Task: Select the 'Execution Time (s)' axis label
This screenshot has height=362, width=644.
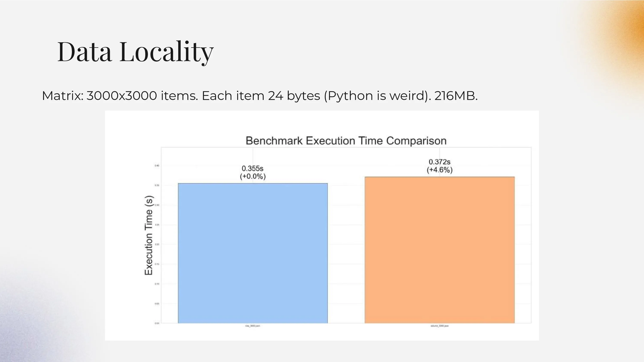Action: click(x=149, y=235)
